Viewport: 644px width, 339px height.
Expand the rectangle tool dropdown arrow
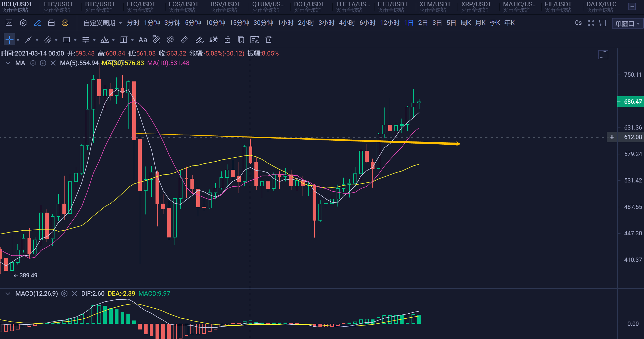pyautogui.click(x=75, y=40)
